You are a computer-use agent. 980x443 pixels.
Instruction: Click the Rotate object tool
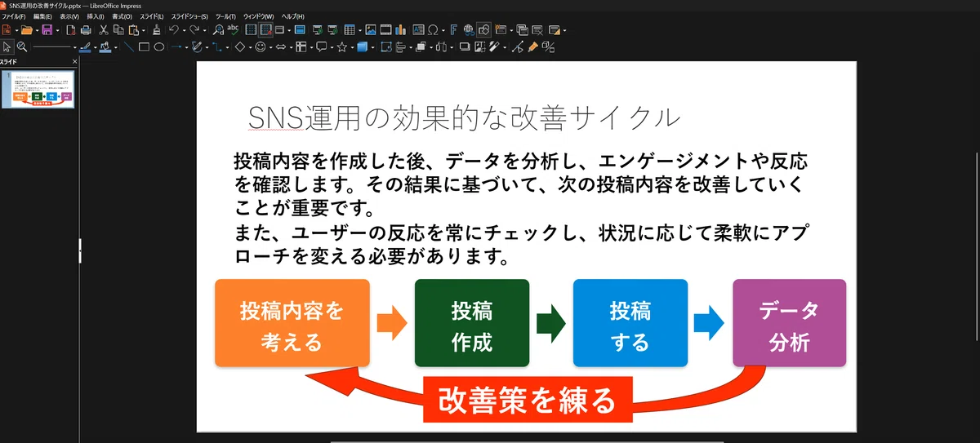(x=386, y=47)
